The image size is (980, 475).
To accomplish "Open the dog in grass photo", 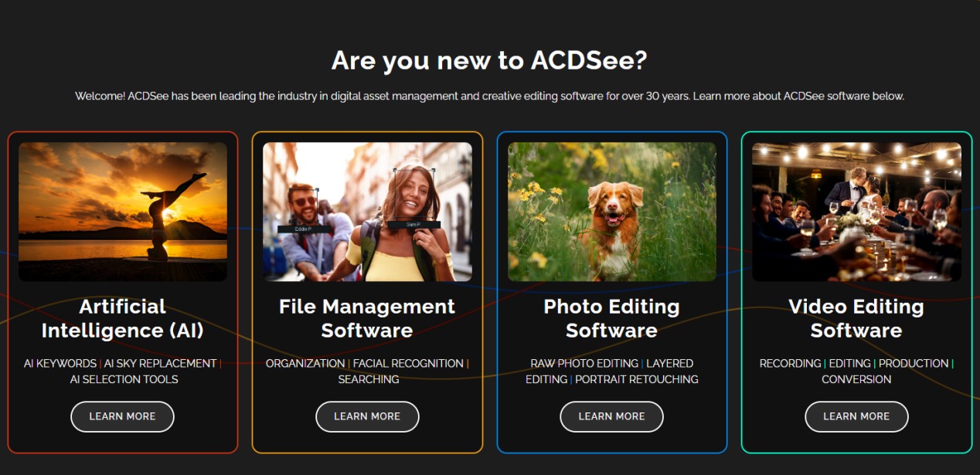I will click(x=612, y=212).
